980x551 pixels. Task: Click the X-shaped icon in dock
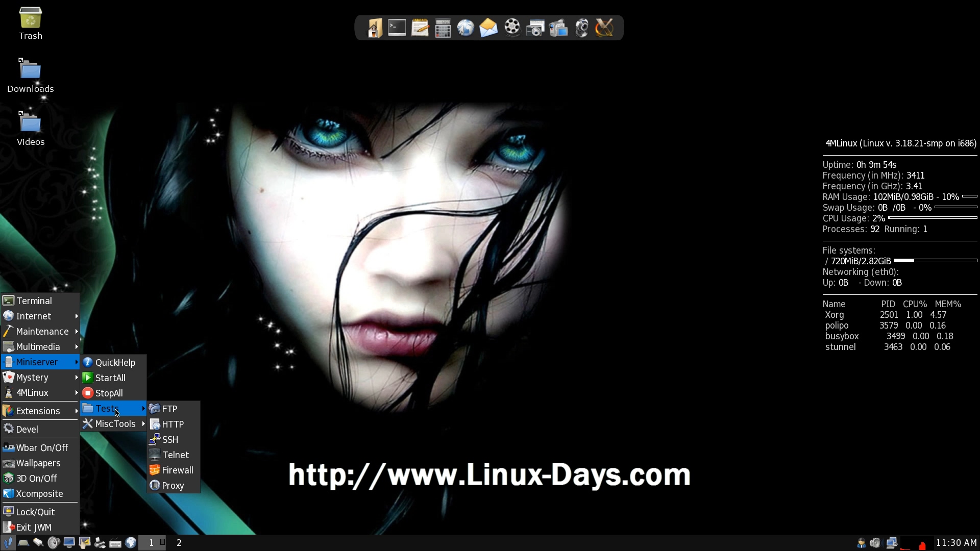click(604, 28)
